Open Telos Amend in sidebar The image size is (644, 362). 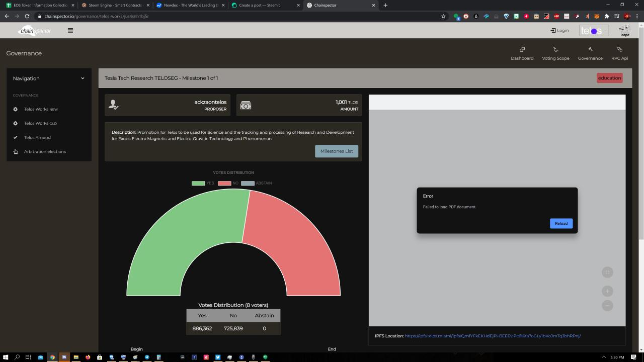(x=37, y=137)
